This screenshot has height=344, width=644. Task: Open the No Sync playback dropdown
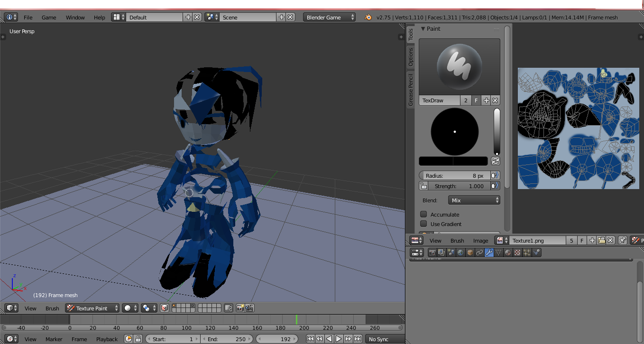point(385,339)
